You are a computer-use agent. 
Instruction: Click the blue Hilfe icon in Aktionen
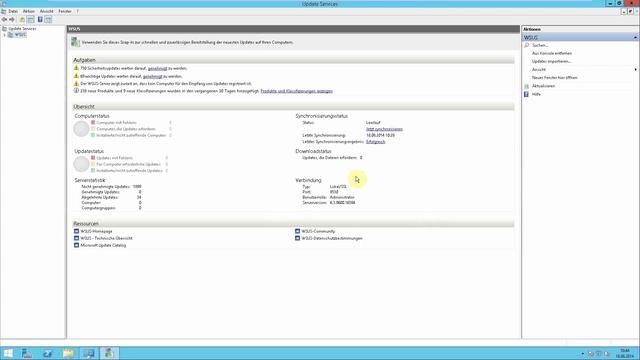(x=527, y=94)
